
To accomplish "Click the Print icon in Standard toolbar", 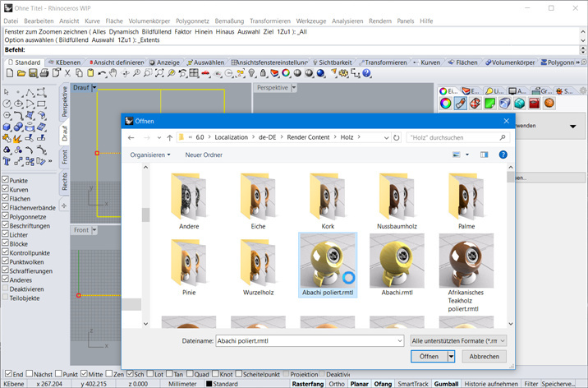I will point(44,73).
